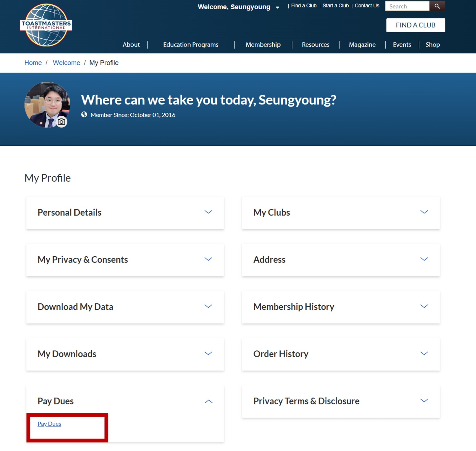The image size is (476, 451).
Task: Open the Education Programs menu
Action: pos(191,45)
